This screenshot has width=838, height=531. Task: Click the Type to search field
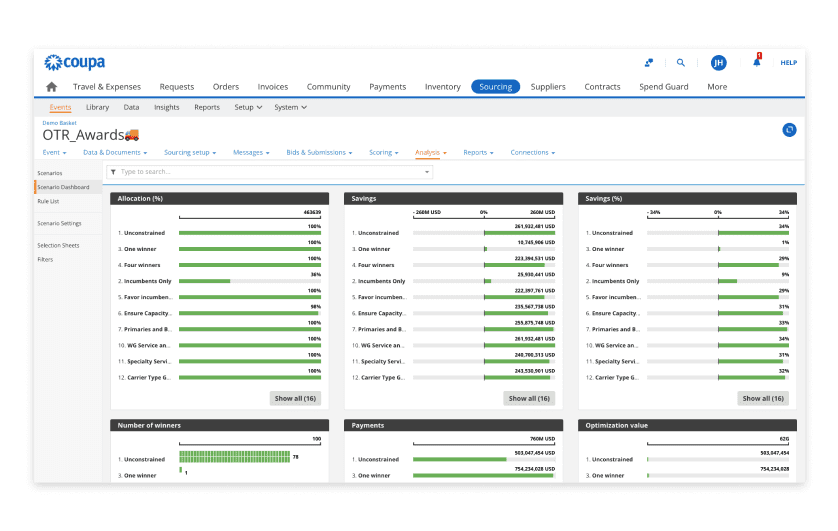(x=269, y=172)
